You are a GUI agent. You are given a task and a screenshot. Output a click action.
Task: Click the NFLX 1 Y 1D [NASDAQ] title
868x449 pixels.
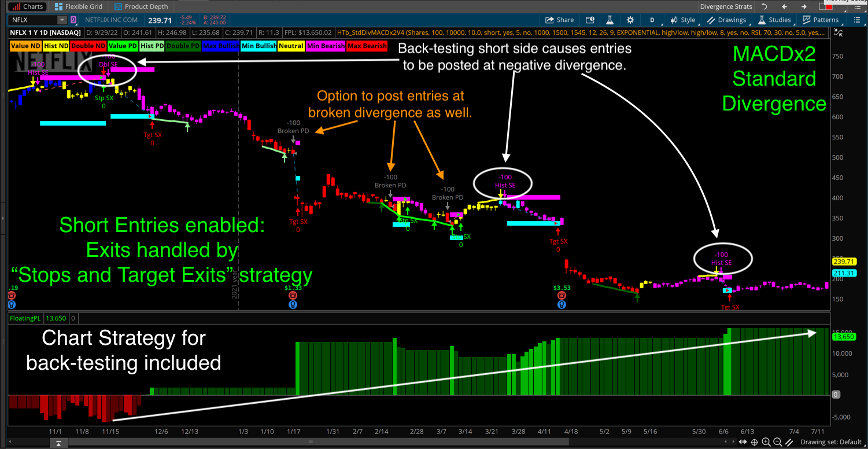(45, 32)
